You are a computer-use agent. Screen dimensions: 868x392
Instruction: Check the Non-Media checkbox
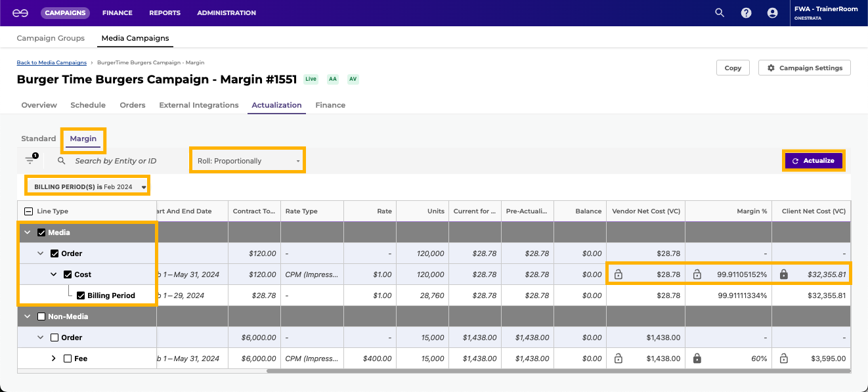coord(41,316)
